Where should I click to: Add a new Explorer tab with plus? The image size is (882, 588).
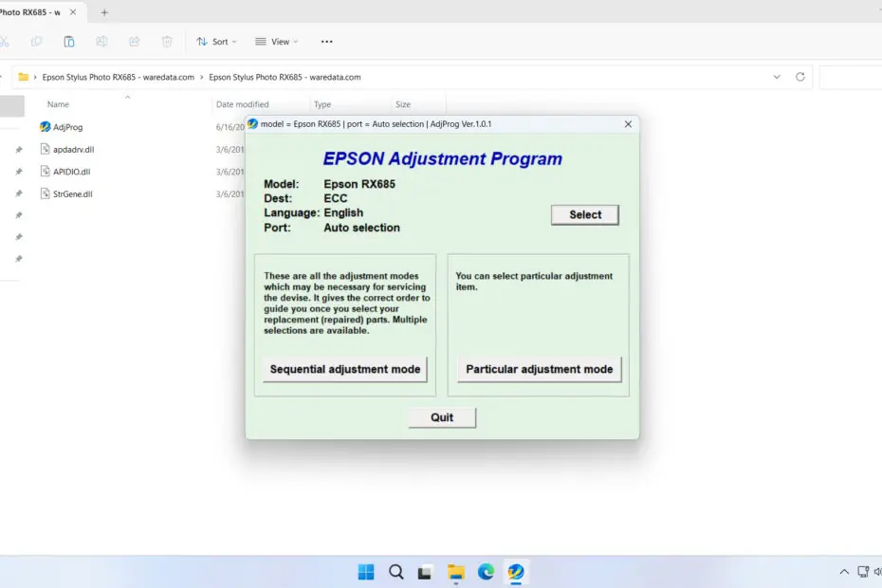104,12
